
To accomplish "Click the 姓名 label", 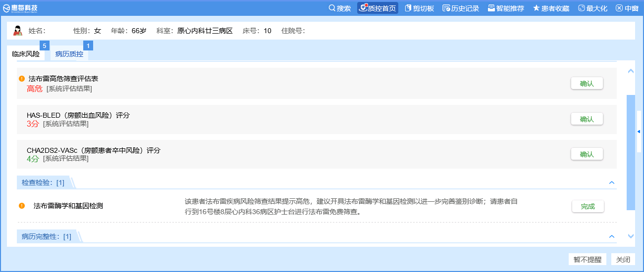I will tap(37, 31).
